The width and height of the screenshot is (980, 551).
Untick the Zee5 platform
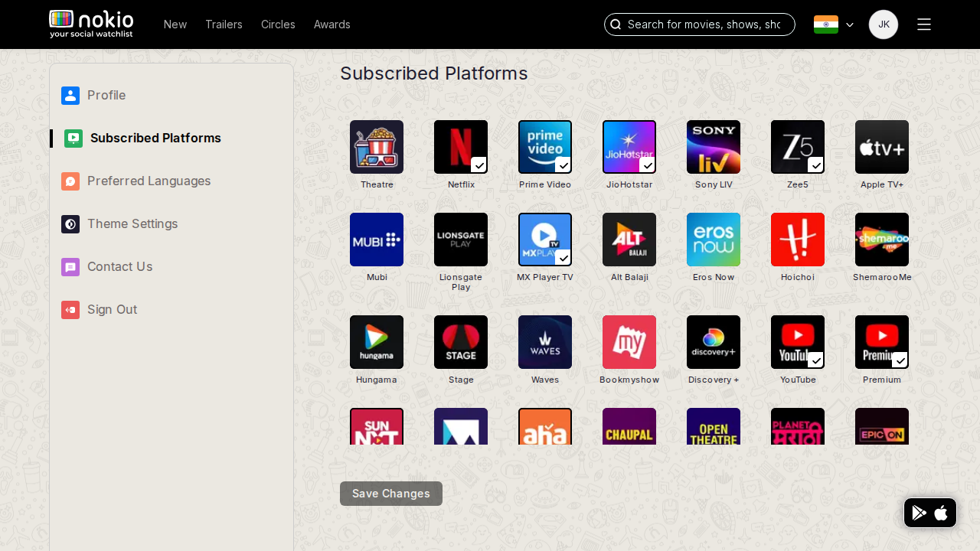(x=798, y=147)
